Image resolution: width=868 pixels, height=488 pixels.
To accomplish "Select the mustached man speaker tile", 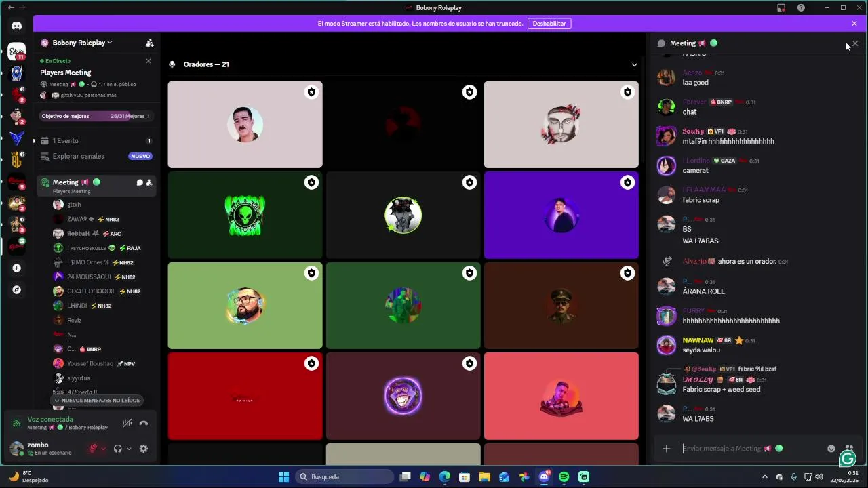I will click(245, 125).
